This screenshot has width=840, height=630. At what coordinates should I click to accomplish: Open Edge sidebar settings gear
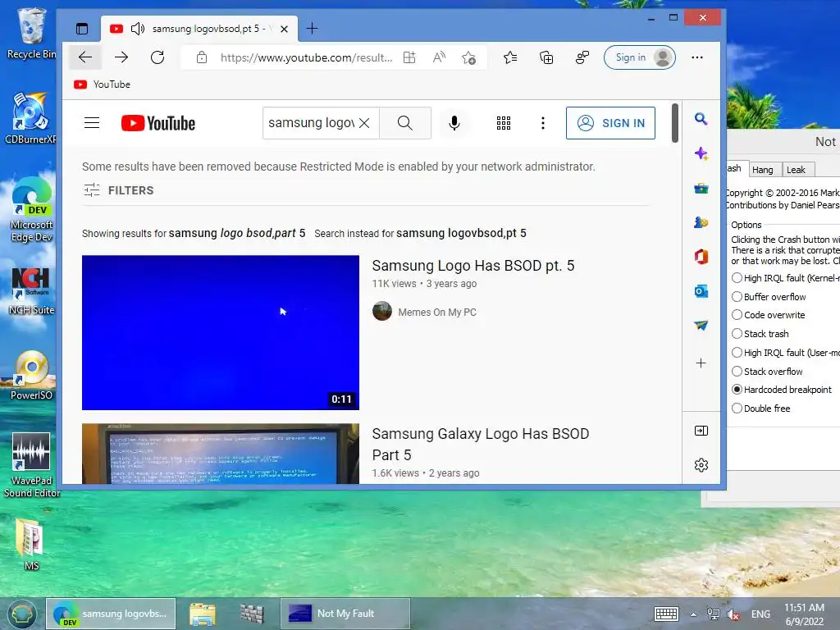pos(701,465)
